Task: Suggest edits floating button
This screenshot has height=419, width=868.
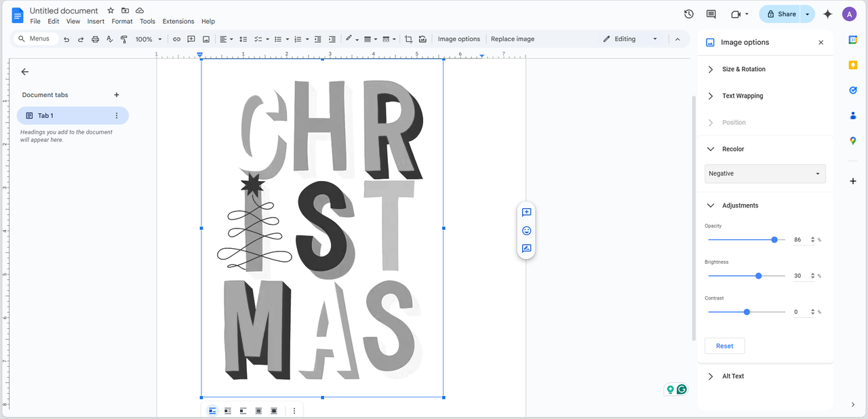Action: pyautogui.click(x=526, y=249)
